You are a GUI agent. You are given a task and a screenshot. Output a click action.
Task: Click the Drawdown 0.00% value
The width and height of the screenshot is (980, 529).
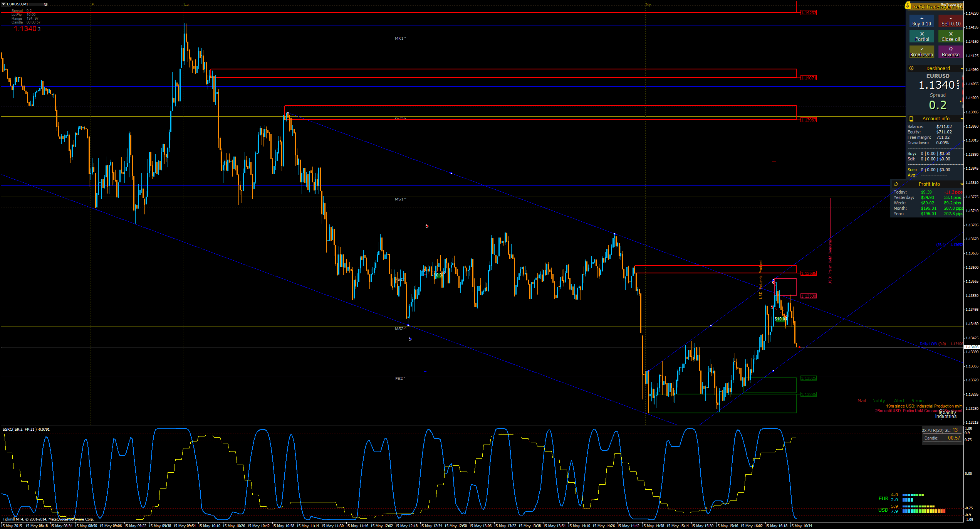click(x=943, y=143)
